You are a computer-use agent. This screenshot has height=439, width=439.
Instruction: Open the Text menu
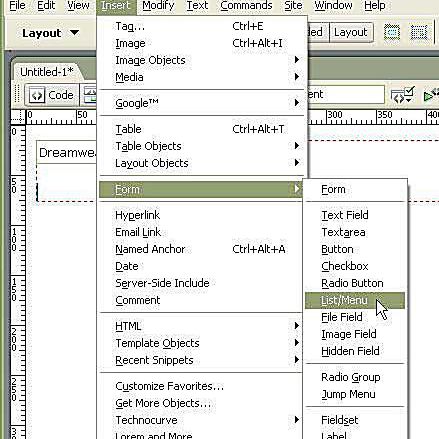[197, 6]
